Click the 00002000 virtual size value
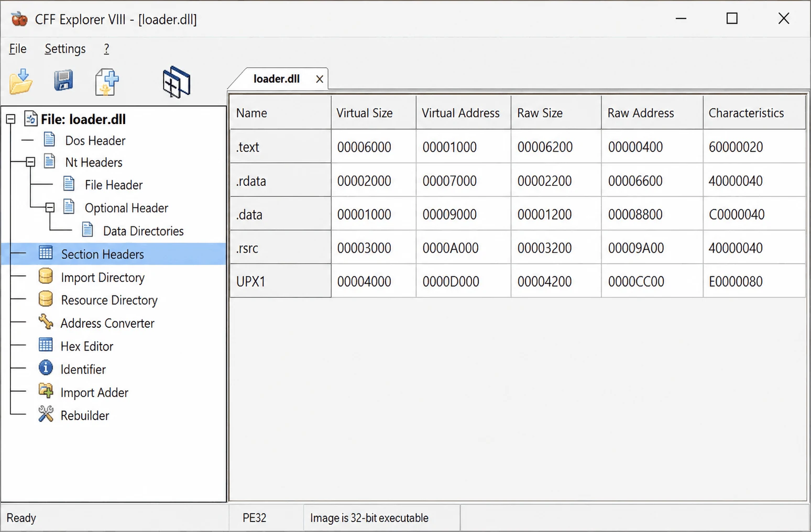The height and width of the screenshot is (532, 811). coord(364,181)
